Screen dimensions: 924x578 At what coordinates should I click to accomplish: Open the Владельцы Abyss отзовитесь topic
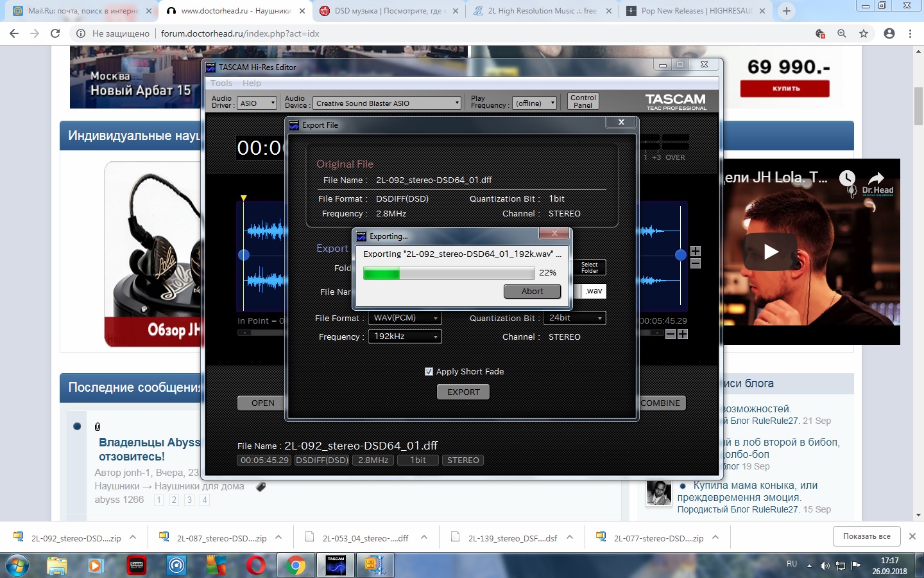(150, 450)
